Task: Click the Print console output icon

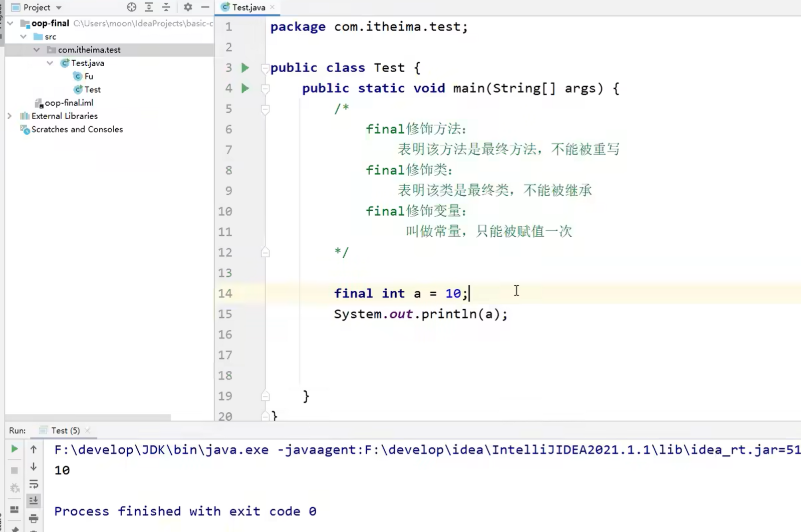Action: (x=34, y=518)
